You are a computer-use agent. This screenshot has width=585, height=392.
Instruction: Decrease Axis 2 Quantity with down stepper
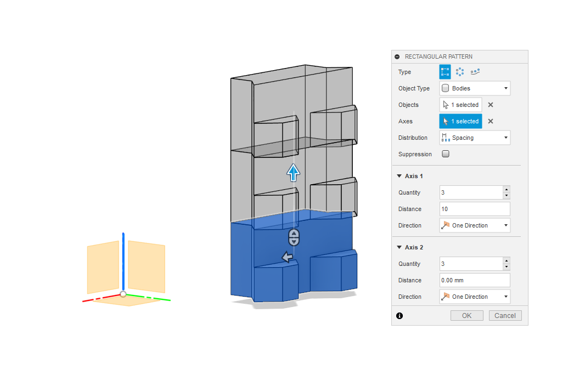(x=506, y=267)
